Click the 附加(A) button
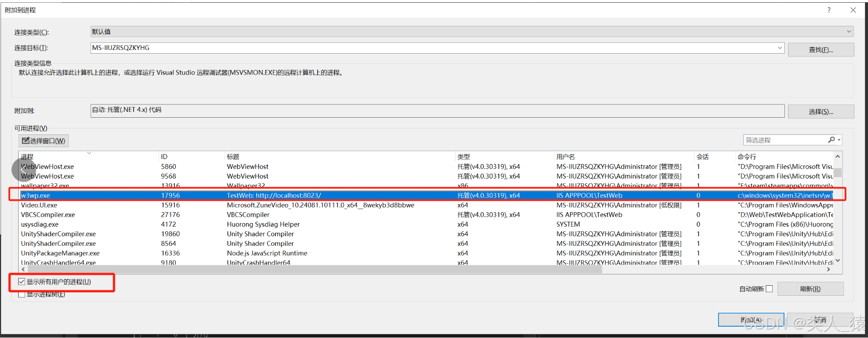Screen dimensions: 868x338 click(751, 320)
